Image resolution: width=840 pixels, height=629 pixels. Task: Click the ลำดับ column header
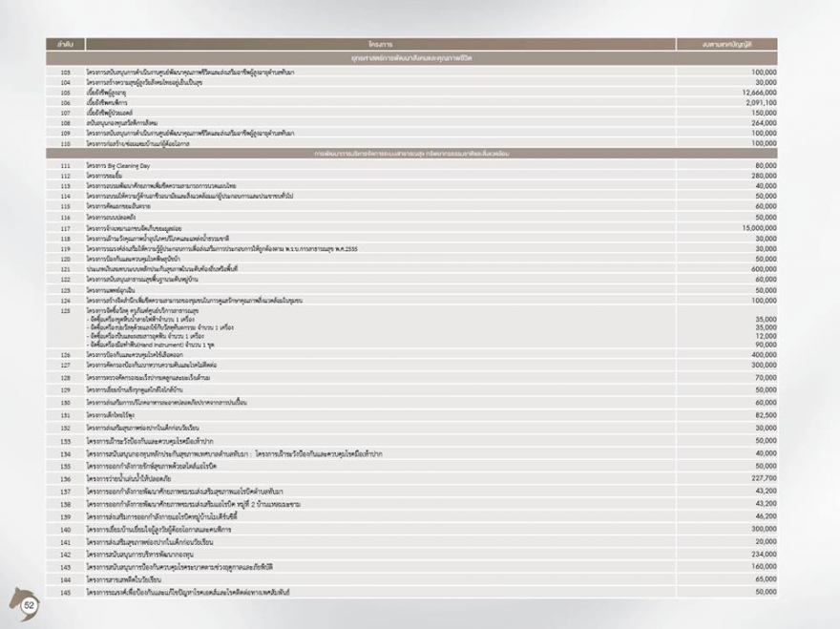(65, 45)
